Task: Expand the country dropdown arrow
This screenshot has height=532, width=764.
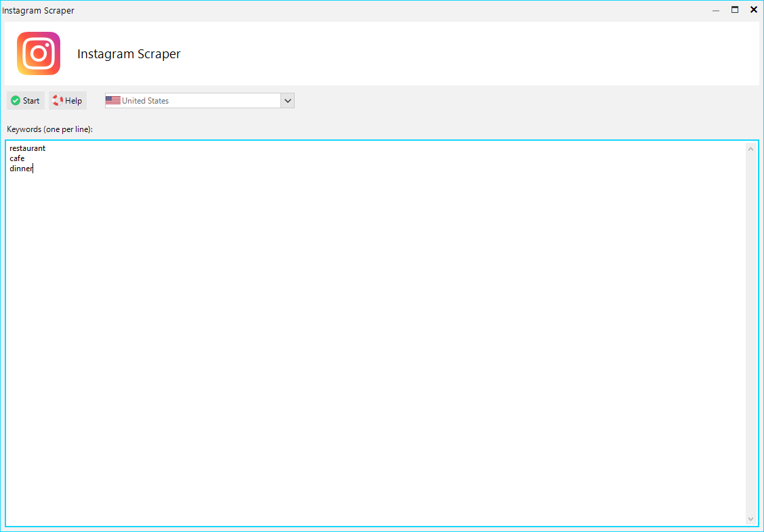Action: (287, 101)
